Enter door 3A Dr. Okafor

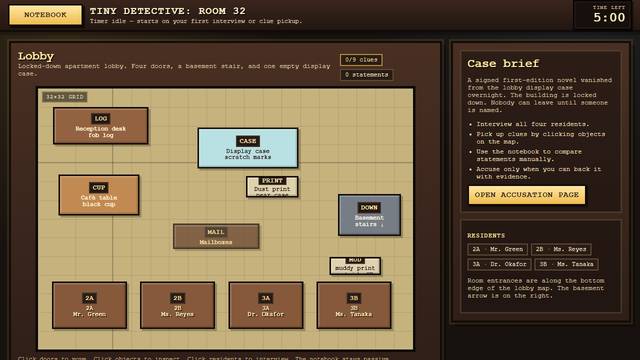click(x=266, y=305)
